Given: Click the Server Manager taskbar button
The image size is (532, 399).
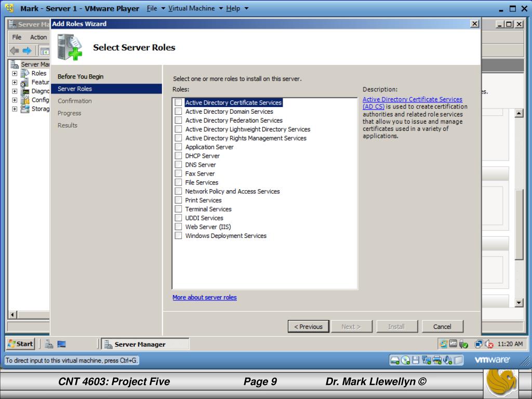Looking at the screenshot, I should click(x=145, y=344).
